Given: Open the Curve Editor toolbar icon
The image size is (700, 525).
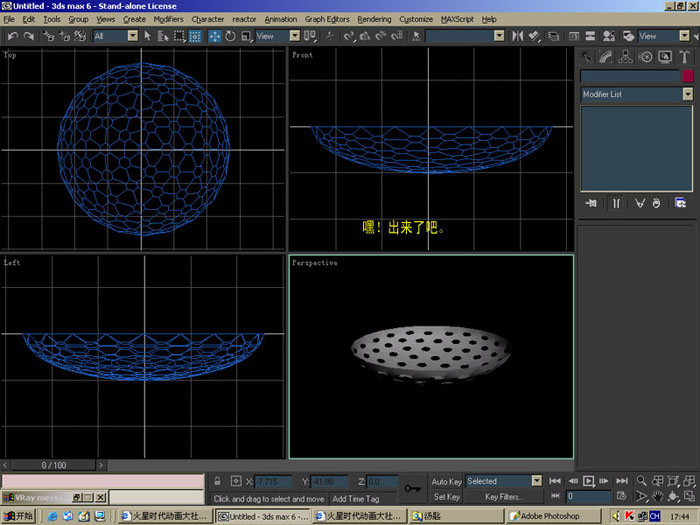Looking at the screenshot, I should pyautogui.click(x=574, y=36).
